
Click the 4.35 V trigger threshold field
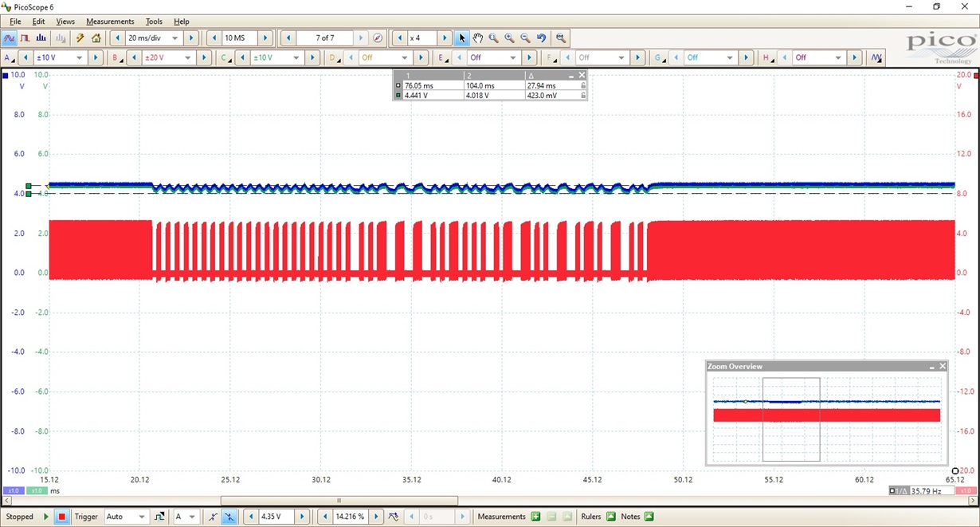(x=276, y=517)
